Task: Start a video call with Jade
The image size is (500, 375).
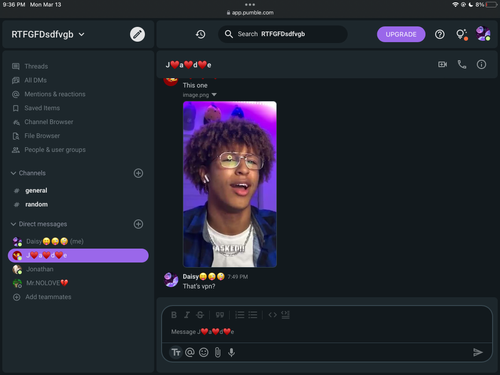Action: coord(443,64)
